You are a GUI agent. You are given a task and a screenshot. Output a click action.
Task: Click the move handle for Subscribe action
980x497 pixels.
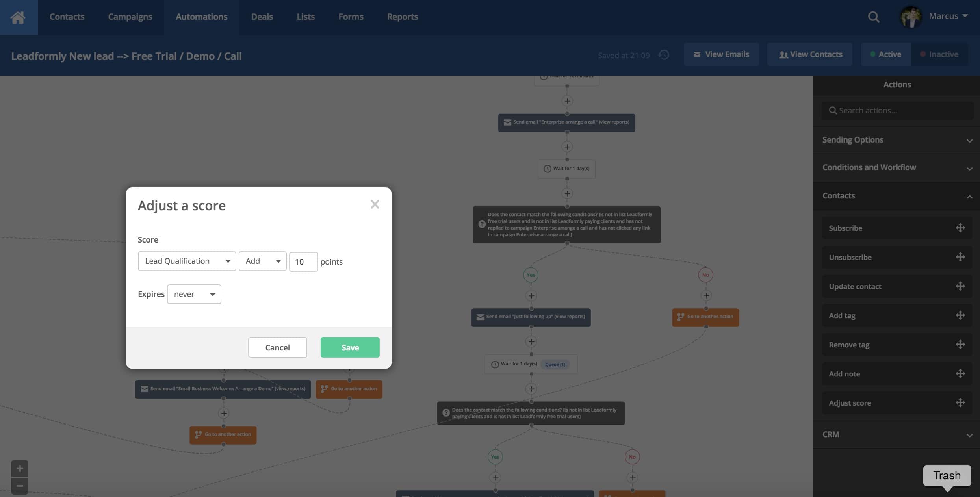(960, 228)
